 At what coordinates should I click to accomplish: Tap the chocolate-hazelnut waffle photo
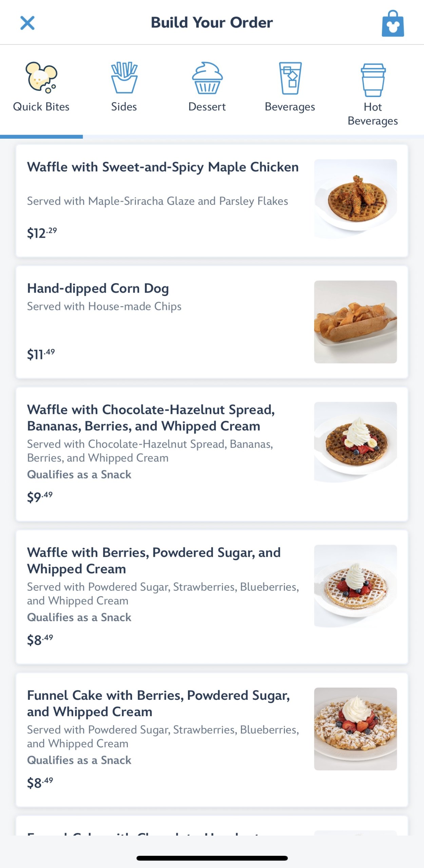coord(355,442)
